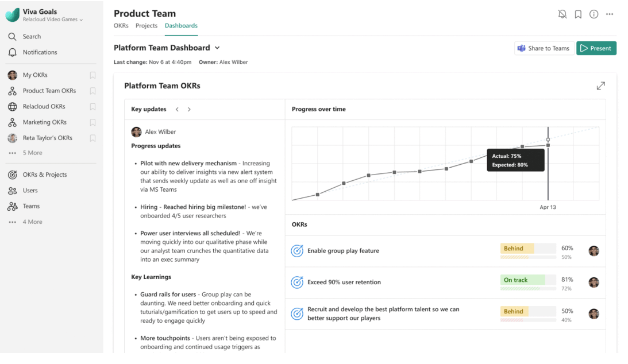This screenshot has height=364, width=628.
Task: Toggle the pin for Marketing OKRs
Action: (93, 122)
